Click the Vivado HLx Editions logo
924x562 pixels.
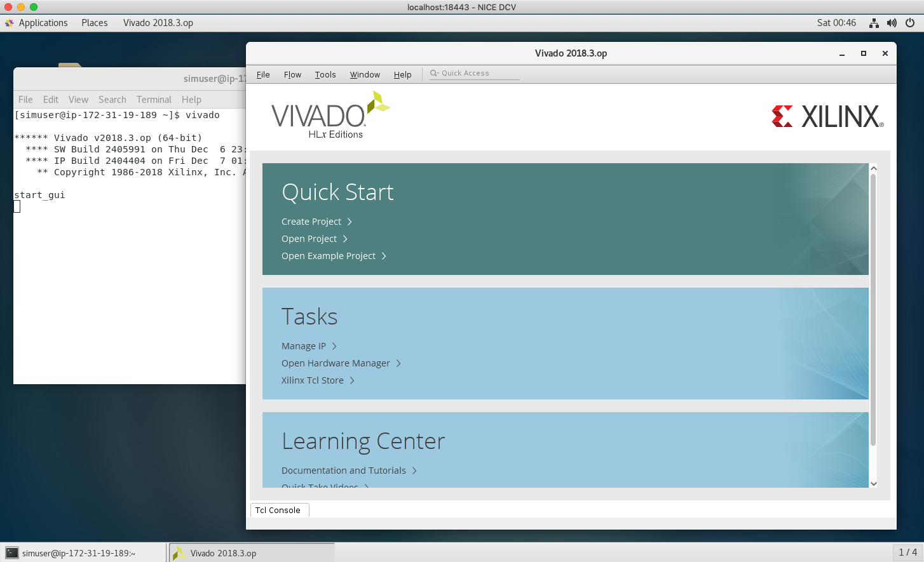tap(330, 115)
